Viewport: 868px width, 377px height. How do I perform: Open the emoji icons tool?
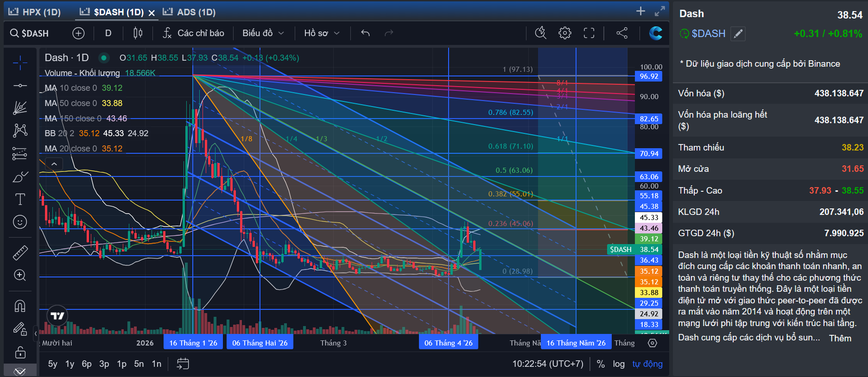click(20, 222)
